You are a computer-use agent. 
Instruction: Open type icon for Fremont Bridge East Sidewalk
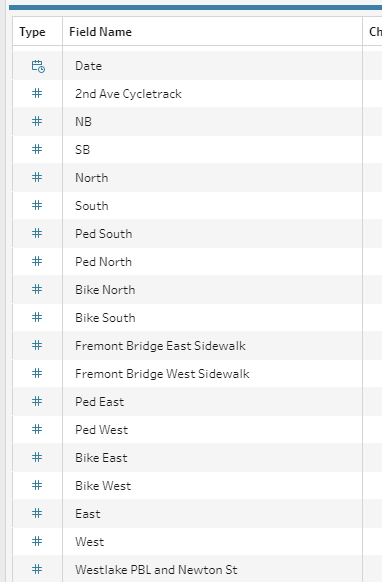[x=37, y=346]
